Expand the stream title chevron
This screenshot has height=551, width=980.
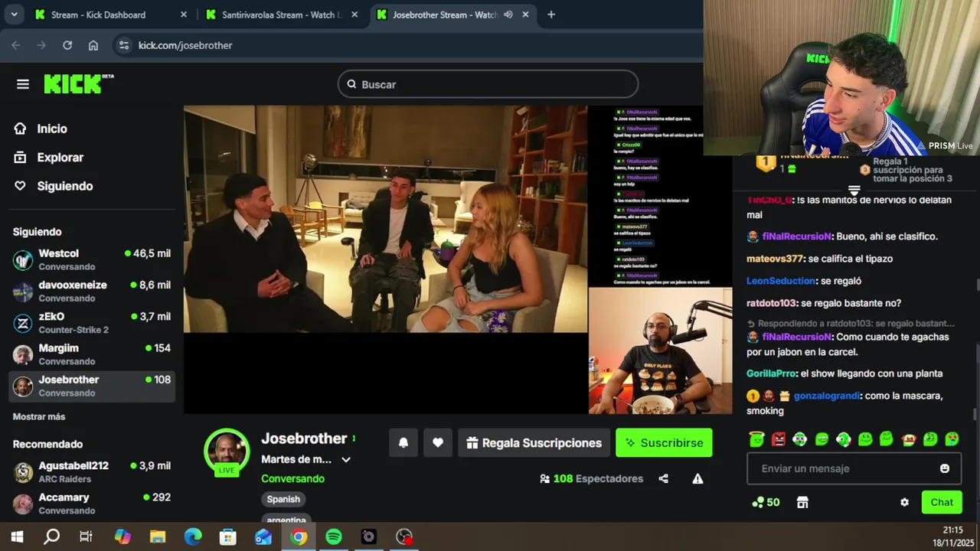pyautogui.click(x=346, y=459)
